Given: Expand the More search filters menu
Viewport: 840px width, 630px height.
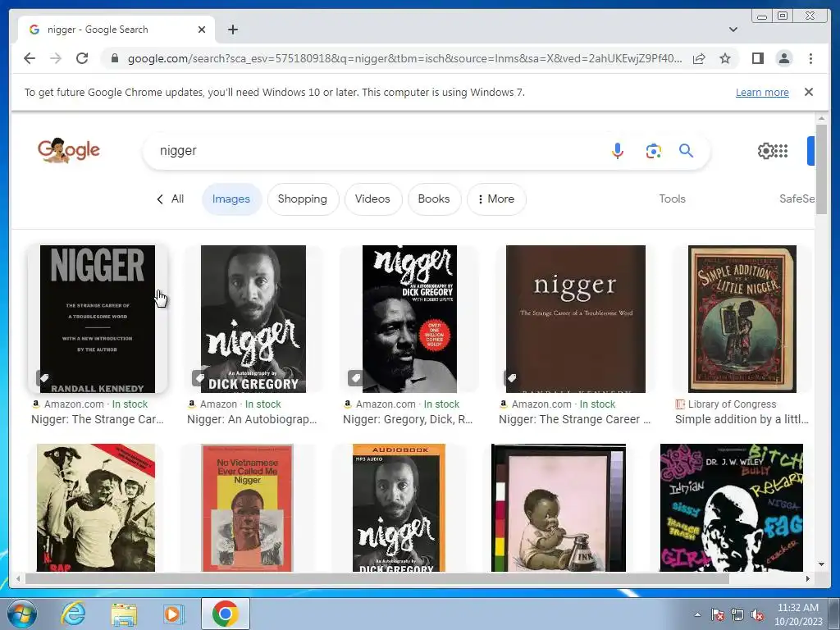Looking at the screenshot, I should 496,199.
